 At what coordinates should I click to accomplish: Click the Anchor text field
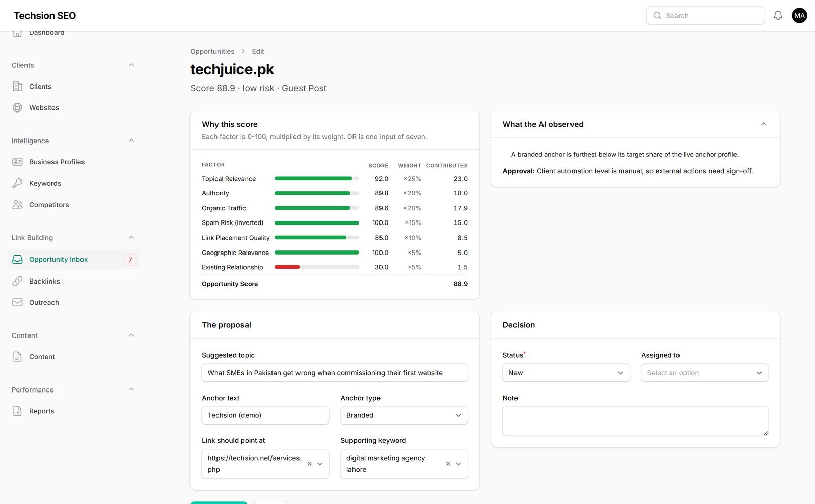tap(265, 415)
